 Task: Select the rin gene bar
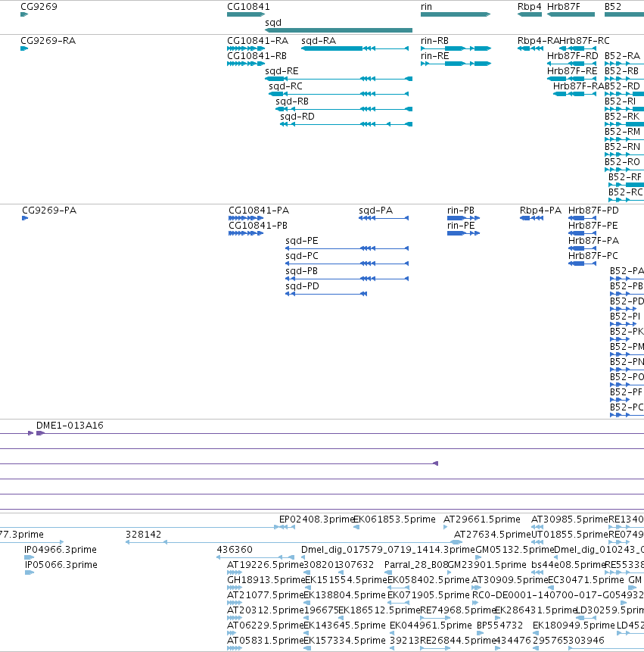[456, 14]
